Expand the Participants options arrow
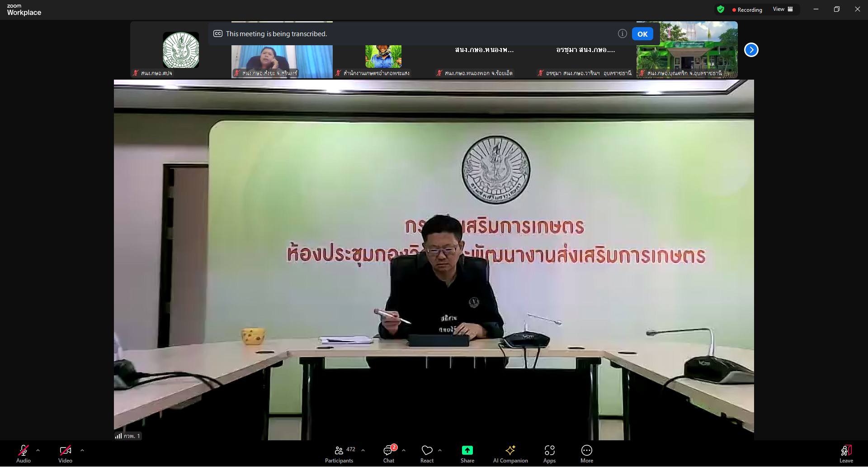This screenshot has width=868, height=467. tap(363, 450)
